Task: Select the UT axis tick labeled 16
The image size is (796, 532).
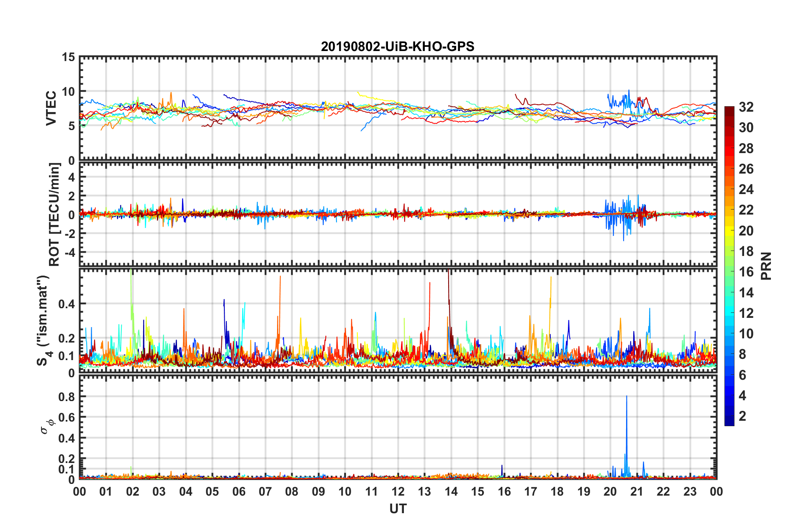Action: coord(504,491)
